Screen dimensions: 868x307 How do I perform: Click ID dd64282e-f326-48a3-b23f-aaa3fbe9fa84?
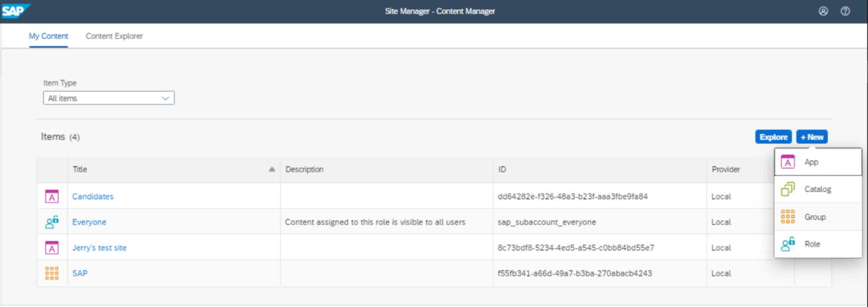(x=573, y=196)
